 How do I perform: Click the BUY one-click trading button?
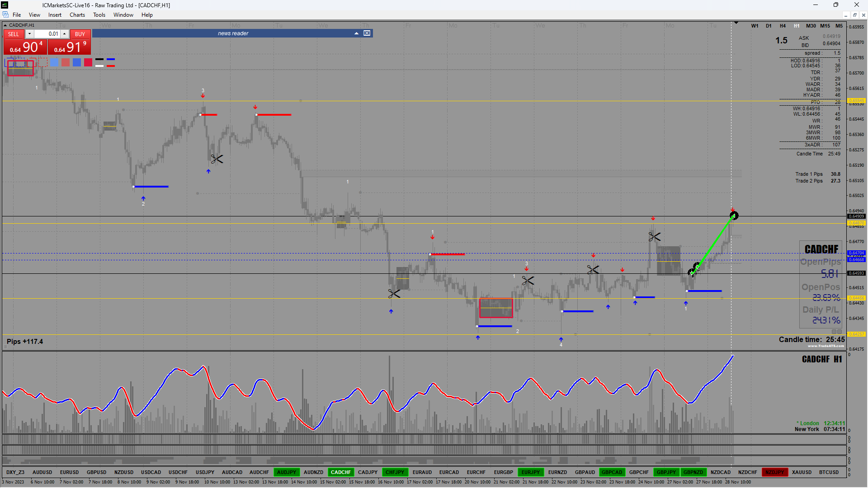80,34
